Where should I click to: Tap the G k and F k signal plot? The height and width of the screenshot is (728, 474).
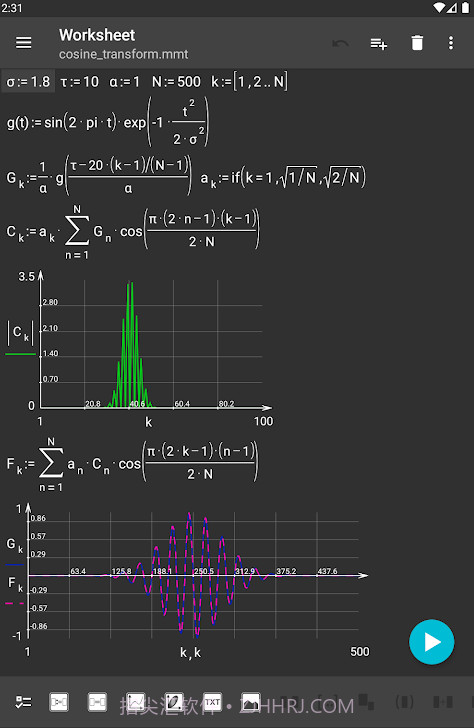point(193,575)
